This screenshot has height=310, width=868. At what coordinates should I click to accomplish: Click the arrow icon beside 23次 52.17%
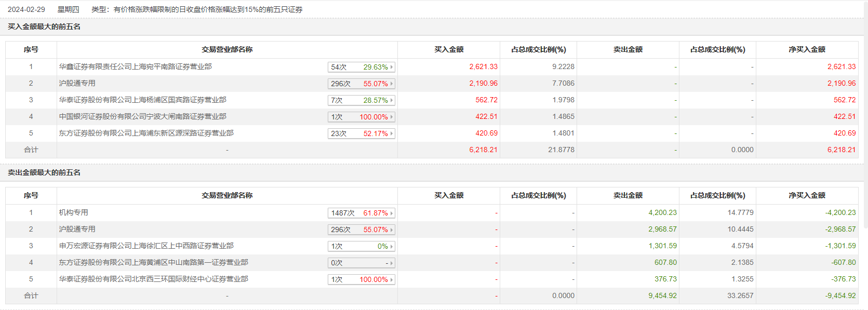click(x=392, y=133)
